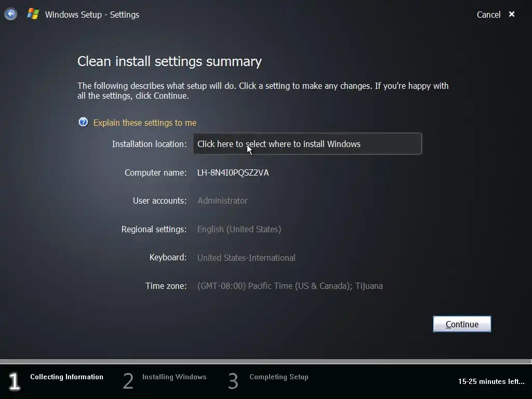Click the setup progress bar above the steps
This screenshot has width=532, height=399.
266,362
